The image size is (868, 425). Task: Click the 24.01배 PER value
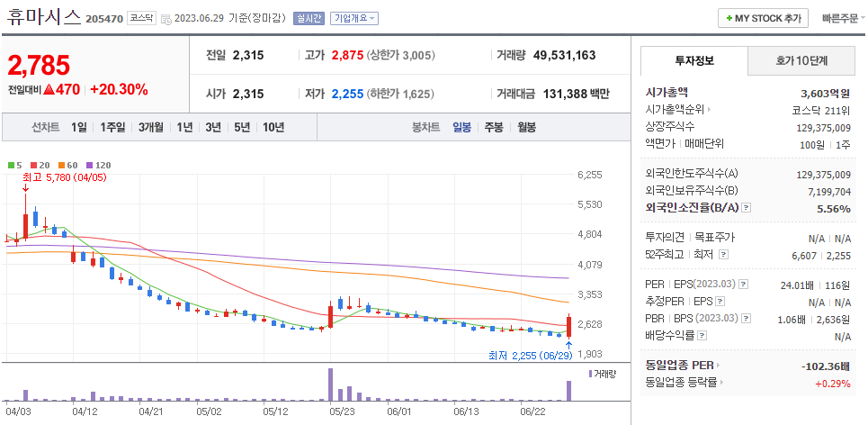click(x=797, y=285)
